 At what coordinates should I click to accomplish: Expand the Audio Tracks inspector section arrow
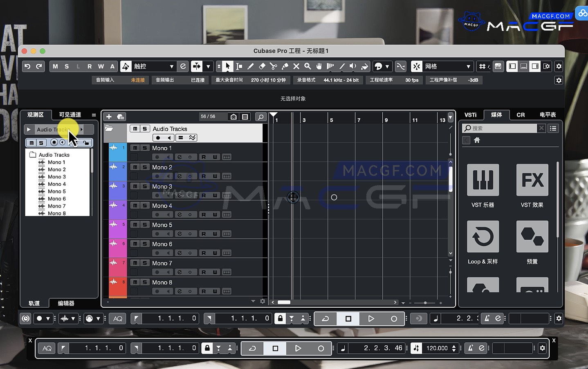click(29, 130)
